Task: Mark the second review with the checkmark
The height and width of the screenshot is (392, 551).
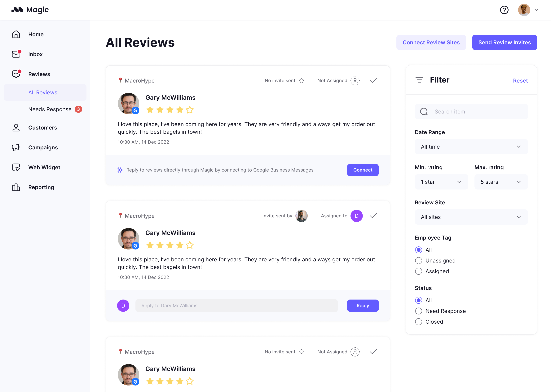Action: coord(373,215)
